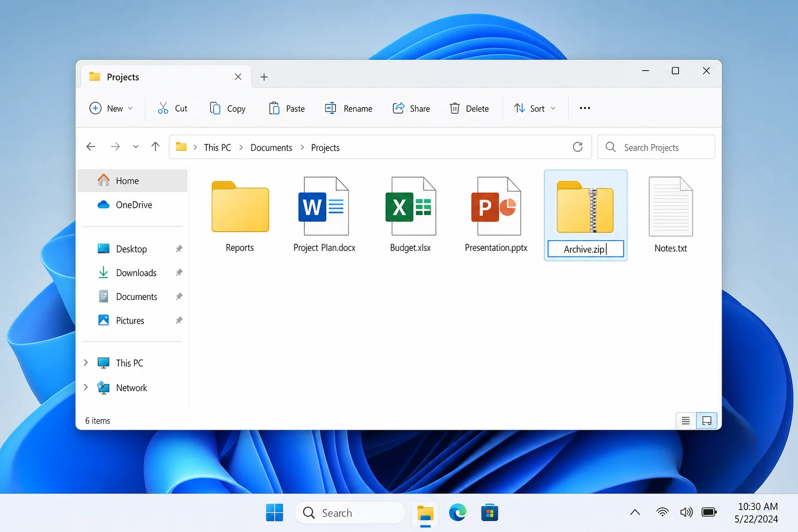Close the Projects tab
The height and width of the screenshot is (532, 798).
238,77
